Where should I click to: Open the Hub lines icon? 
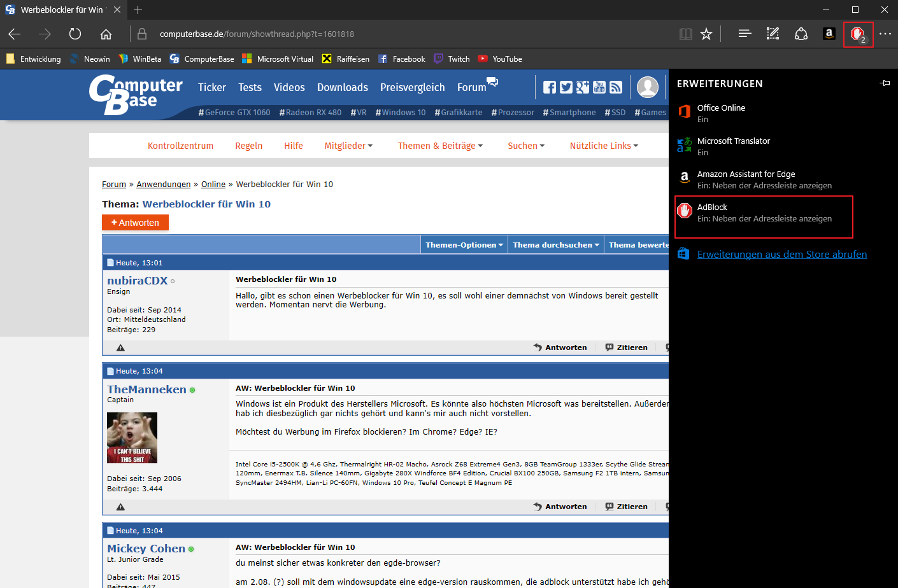(745, 34)
